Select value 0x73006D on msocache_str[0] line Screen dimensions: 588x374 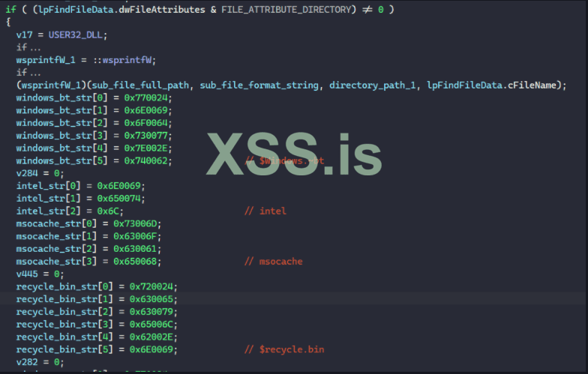coord(135,223)
